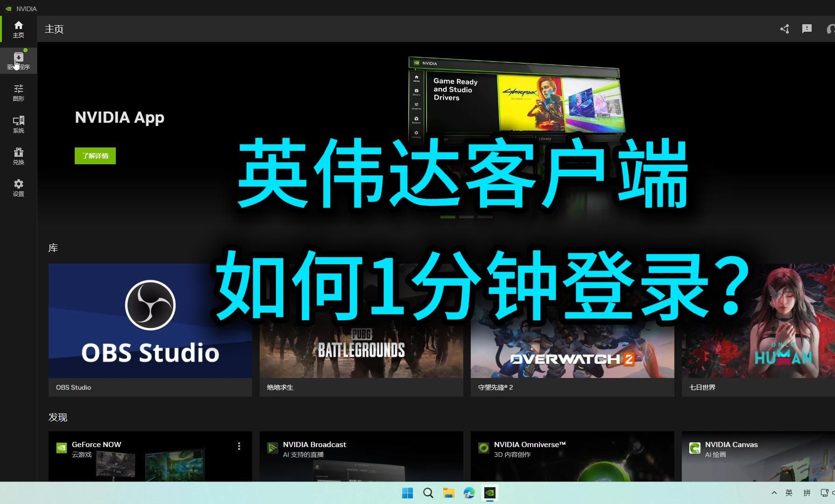The width and height of the screenshot is (835, 504).
Task: Open File Explorer from taskbar
Action: [448, 493]
